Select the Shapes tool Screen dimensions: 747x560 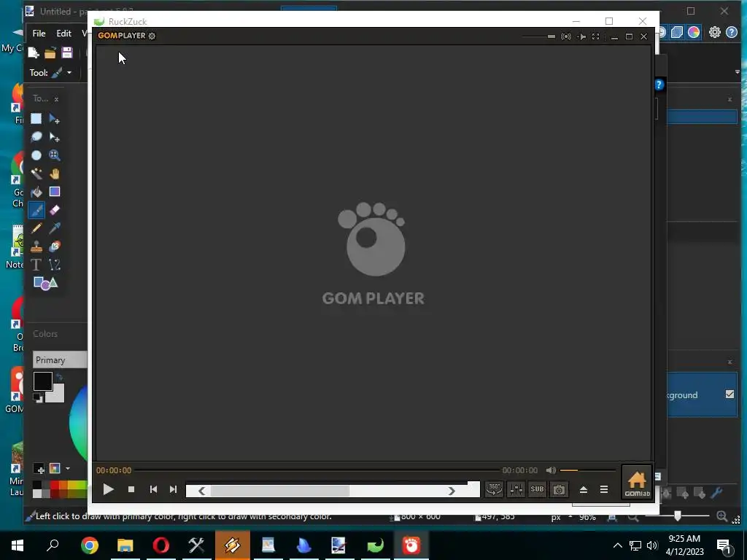click(x=45, y=284)
